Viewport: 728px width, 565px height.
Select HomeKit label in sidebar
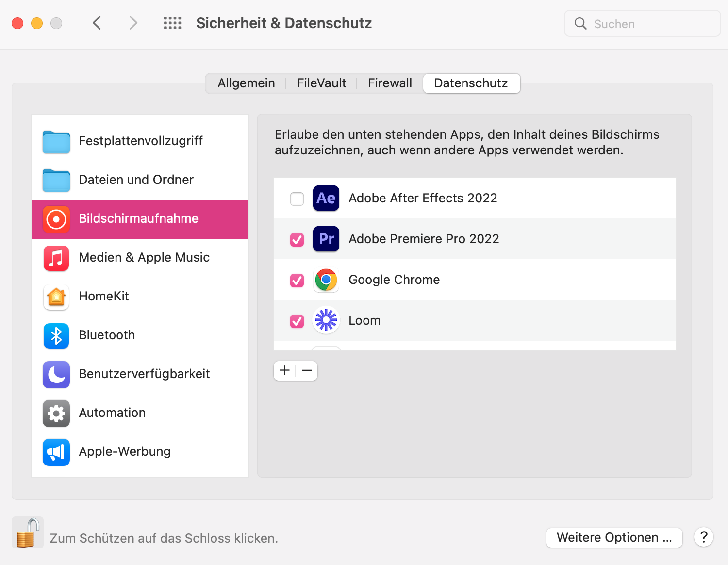[x=104, y=296]
